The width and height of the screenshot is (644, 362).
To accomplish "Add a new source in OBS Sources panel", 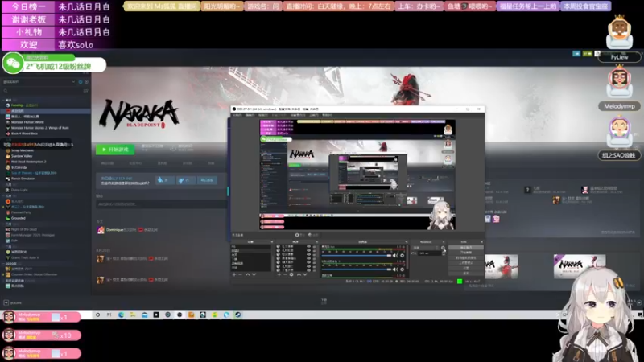I will (x=279, y=274).
